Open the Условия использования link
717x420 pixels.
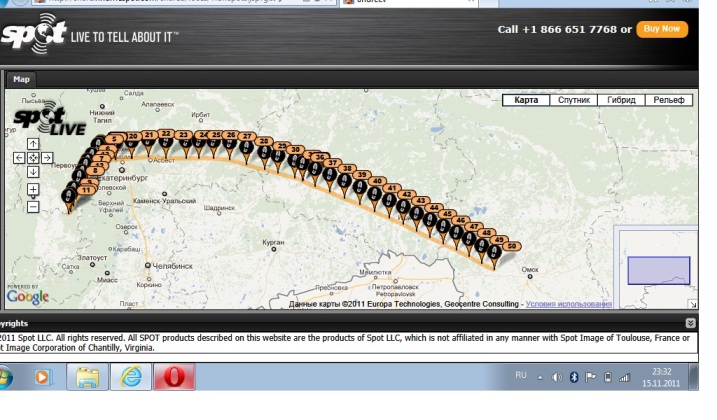click(568, 304)
